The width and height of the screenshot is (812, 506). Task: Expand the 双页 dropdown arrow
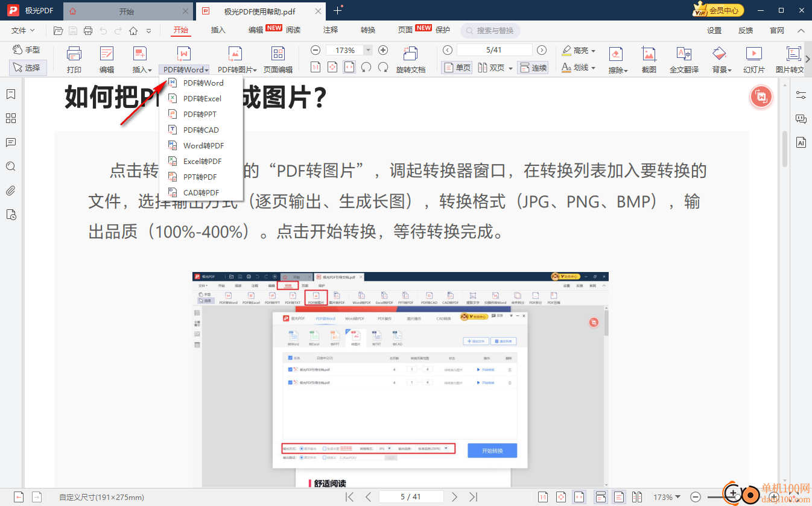pyautogui.click(x=510, y=68)
